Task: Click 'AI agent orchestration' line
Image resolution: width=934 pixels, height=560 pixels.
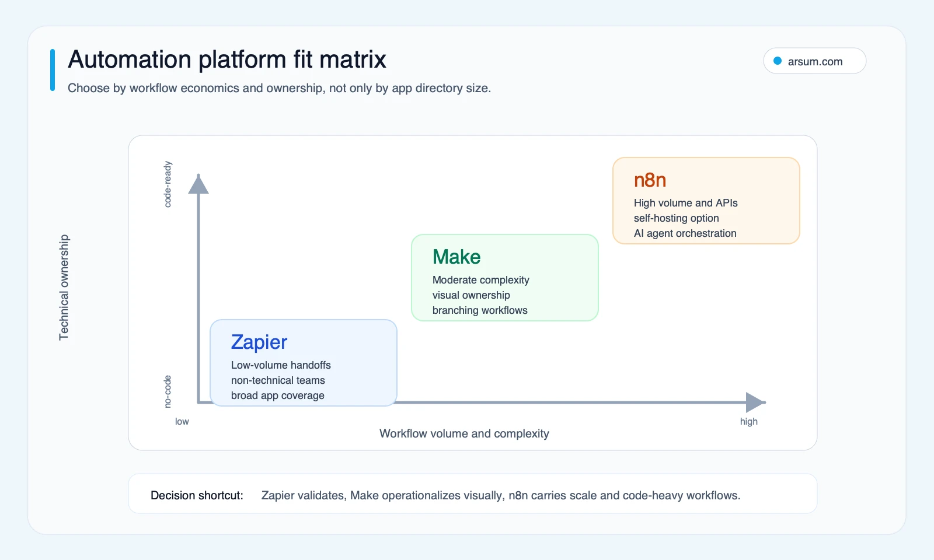Action: [685, 233]
